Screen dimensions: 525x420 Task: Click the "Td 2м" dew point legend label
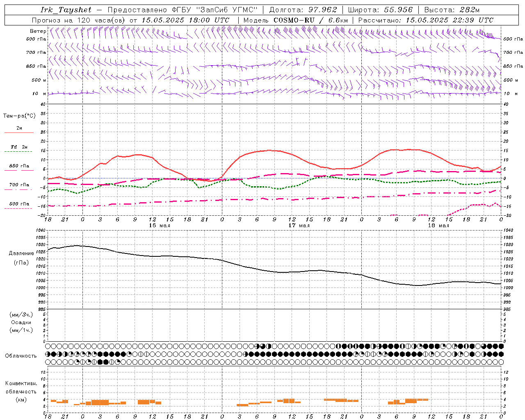[x=19, y=147]
